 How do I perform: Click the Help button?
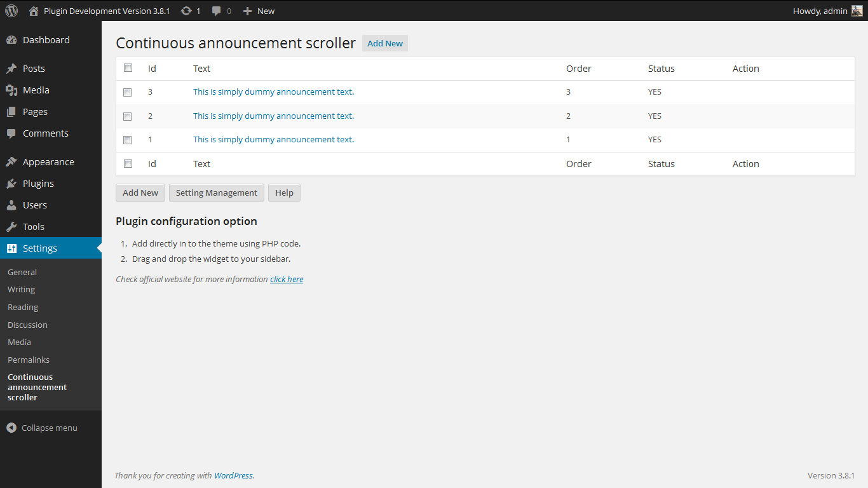coord(284,193)
